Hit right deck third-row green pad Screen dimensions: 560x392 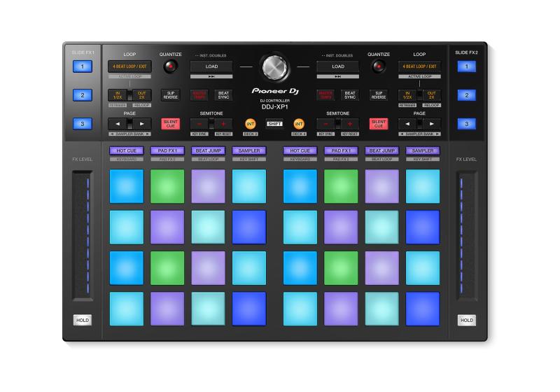(341, 268)
